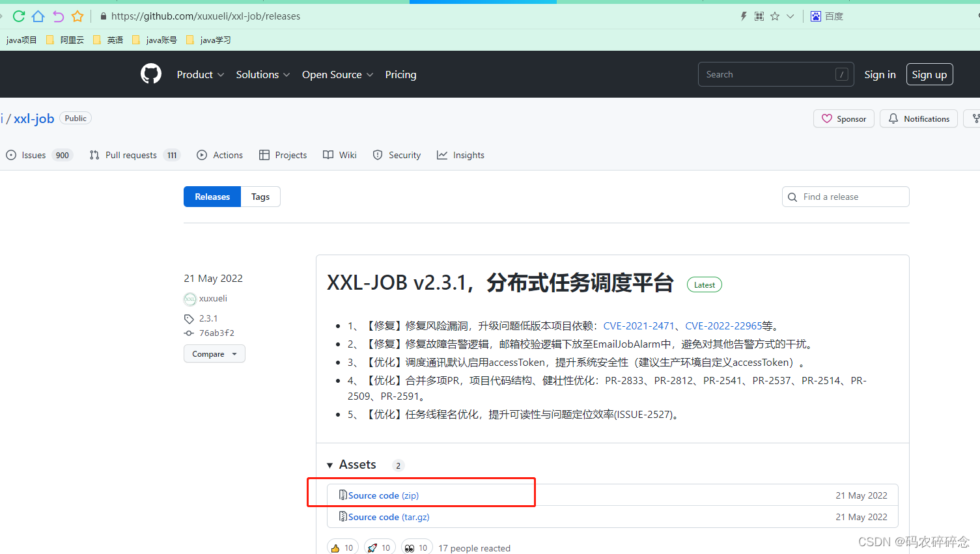Image resolution: width=980 pixels, height=554 pixels.
Task: Open the xxl-job repository link
Action: (x=34, y=118)
